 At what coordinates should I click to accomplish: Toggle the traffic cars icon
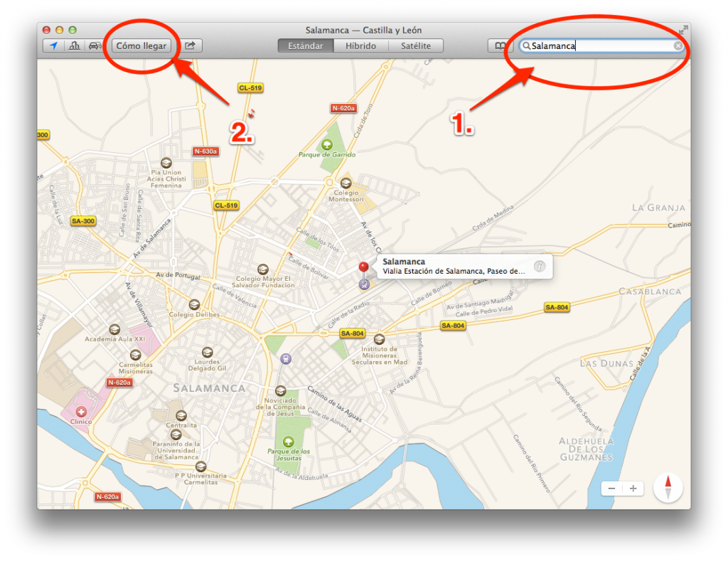pyautogui.click(x=94, y=46)
